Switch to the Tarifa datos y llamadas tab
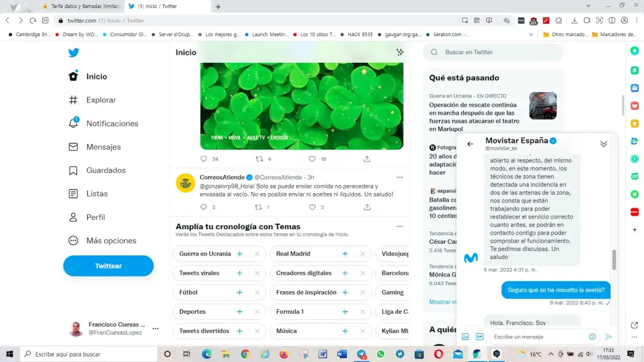This screenshot has height=362, width=644. (x=82, y=7)
